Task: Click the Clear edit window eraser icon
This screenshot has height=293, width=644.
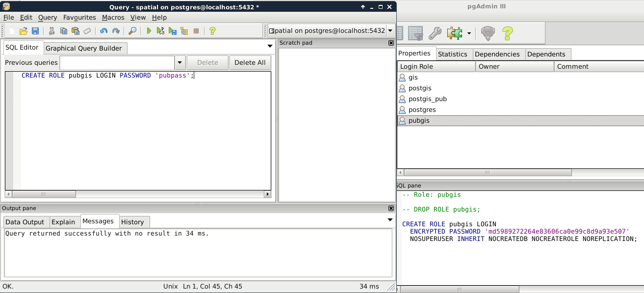Action: click(87, 31)
